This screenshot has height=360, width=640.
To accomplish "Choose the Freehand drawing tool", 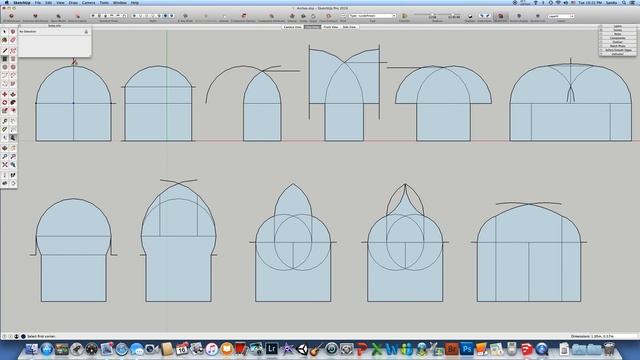I will tap(13, 51).
